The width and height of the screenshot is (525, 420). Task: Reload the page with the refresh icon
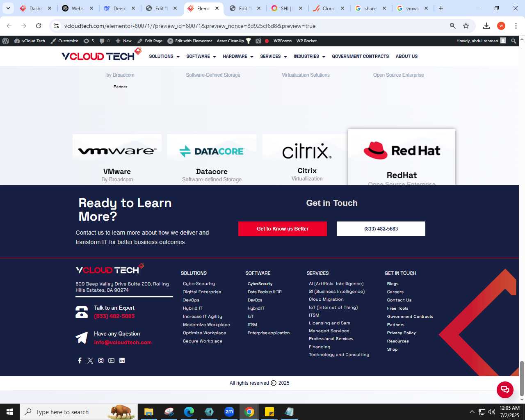tap(39, 26)
